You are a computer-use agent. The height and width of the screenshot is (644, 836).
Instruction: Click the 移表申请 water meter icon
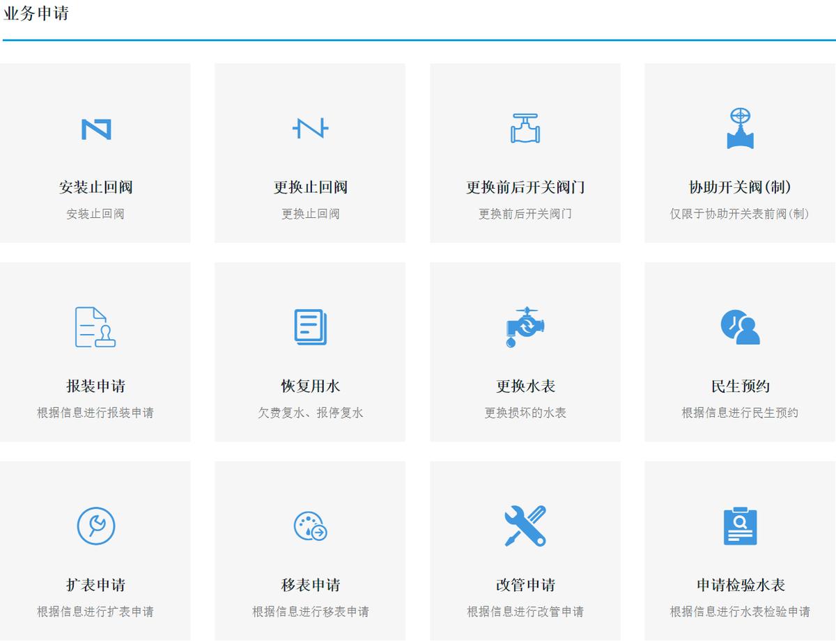310,526
